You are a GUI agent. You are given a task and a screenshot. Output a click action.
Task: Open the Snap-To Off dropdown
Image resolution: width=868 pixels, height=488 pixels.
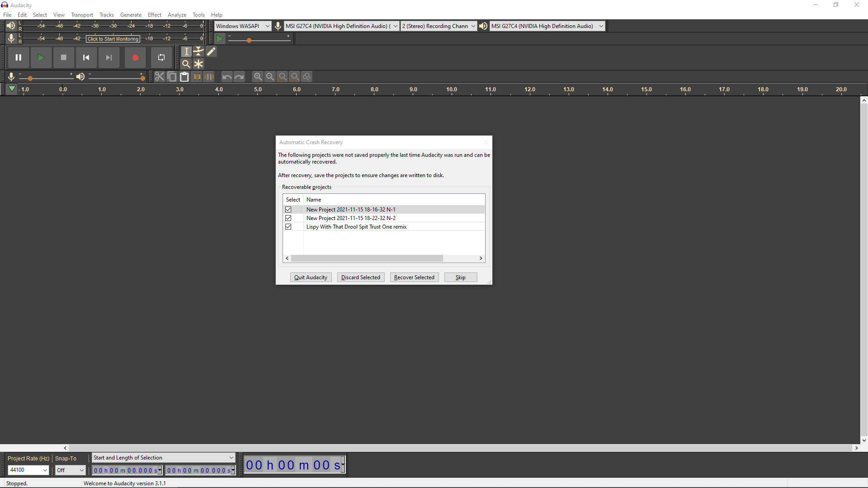[x=70, y=470]
